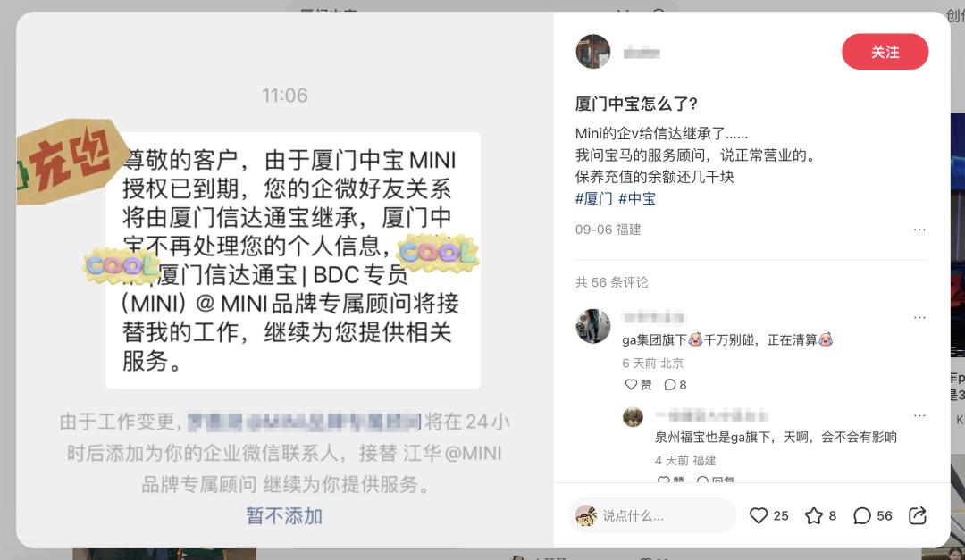Open more options beside the post date
The image size is (965, 560).
(x=919, y=230)
